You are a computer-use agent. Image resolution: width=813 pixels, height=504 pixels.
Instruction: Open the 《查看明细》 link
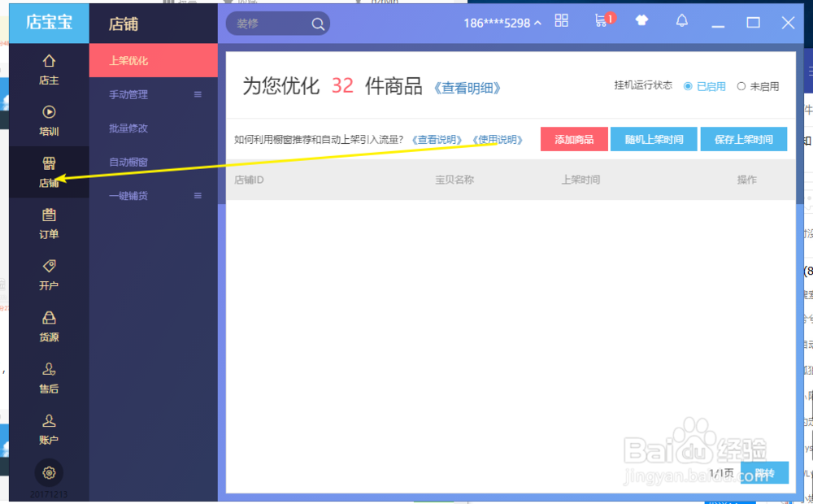tap(467, 88)
